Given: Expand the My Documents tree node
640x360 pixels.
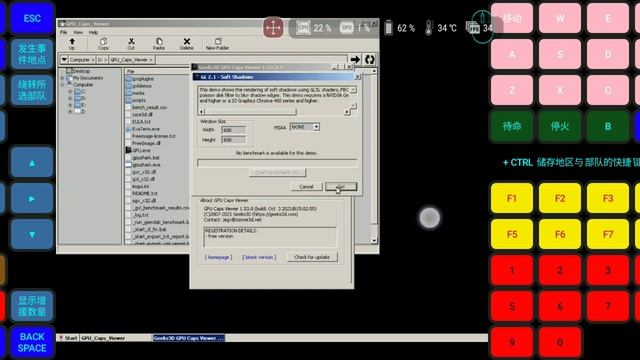Looking at the screenshot, I should [62, 78].
